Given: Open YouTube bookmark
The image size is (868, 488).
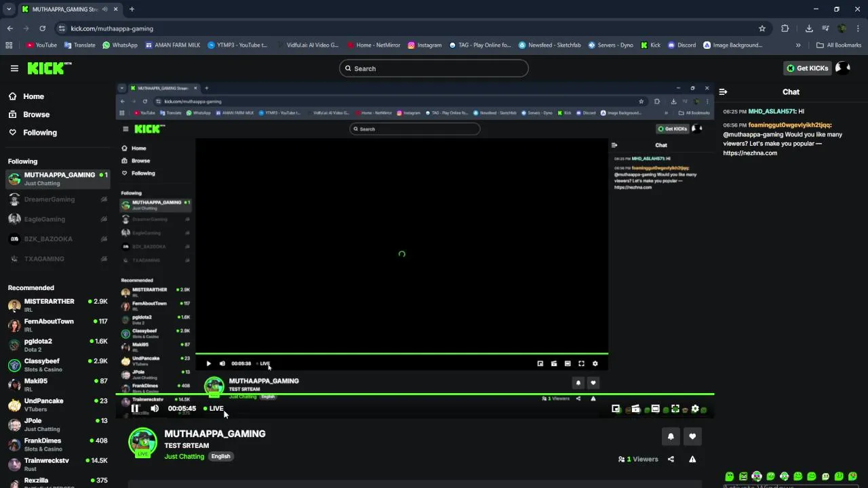Looking at the screenshot, I should pyautogui.click(x=41, y=45).
